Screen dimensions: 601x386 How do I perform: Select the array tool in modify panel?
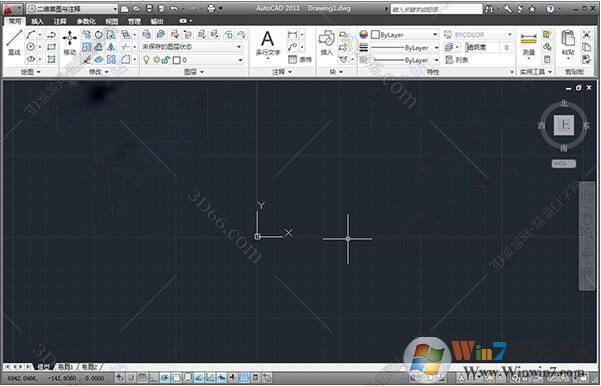[111, 59]
